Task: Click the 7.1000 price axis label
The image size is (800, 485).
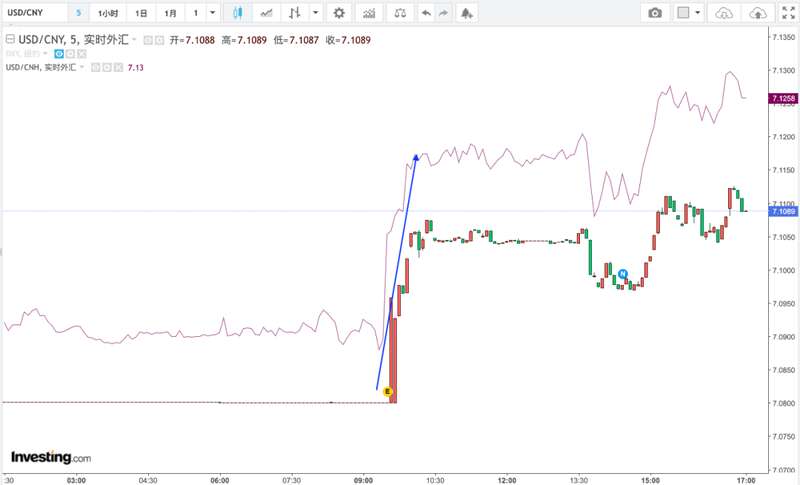Action: point(784,270)
